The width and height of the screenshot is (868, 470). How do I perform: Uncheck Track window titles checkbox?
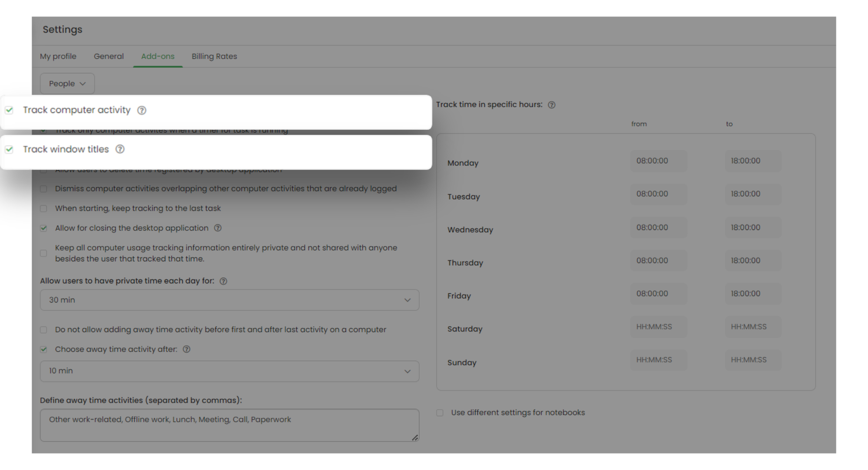[9, 149]
